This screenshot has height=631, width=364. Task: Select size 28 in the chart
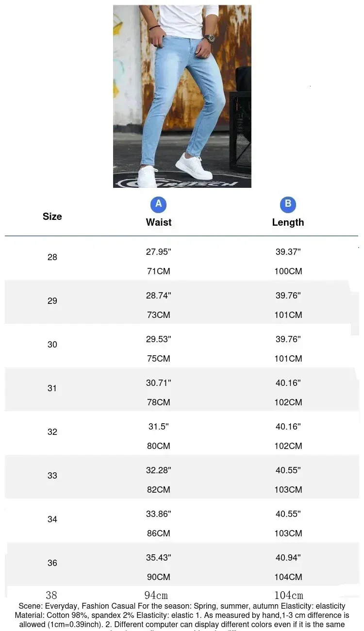(52, 257)
